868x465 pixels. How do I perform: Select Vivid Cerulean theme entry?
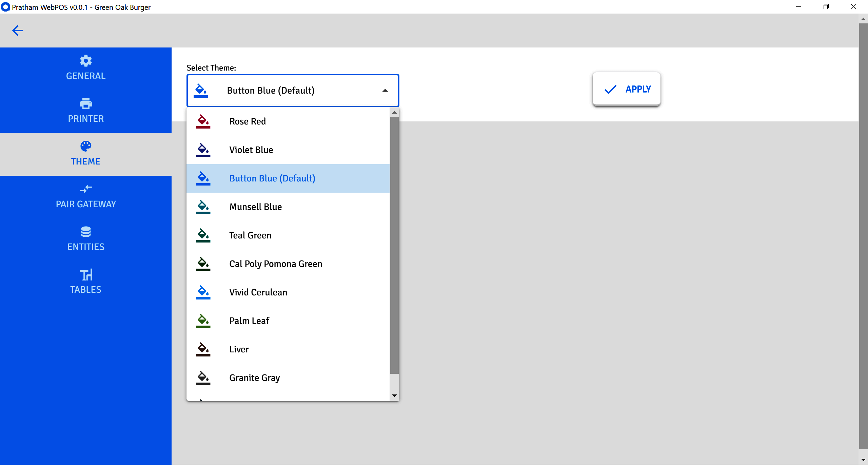coord(258,292)
